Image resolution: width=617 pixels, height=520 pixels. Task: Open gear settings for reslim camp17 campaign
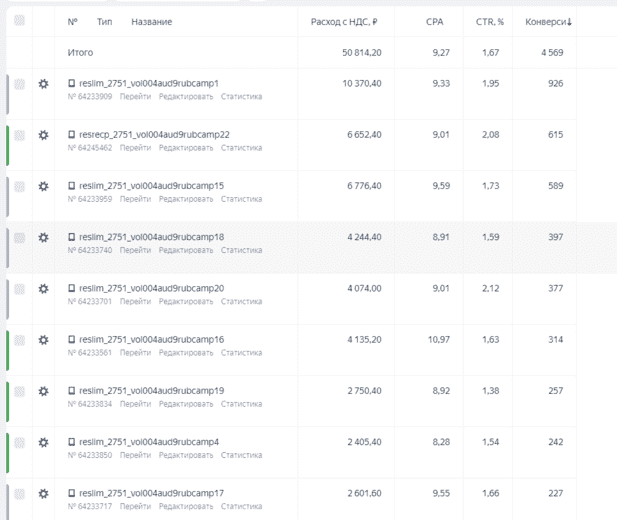coord(43,493)
